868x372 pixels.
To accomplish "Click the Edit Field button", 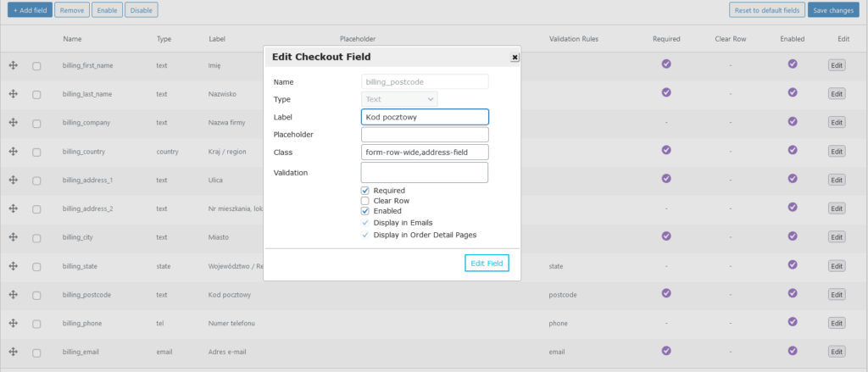I will click(x=487, y=264).
